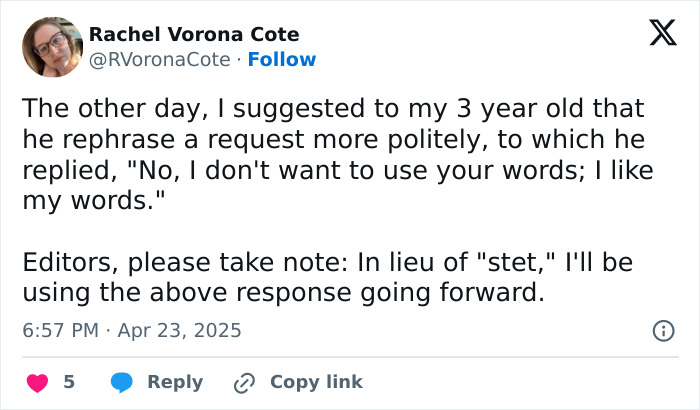This screenshot has height=410, width=700.
Task: Like the tweet with the heart icon
Action: click(x=37, y=382)
